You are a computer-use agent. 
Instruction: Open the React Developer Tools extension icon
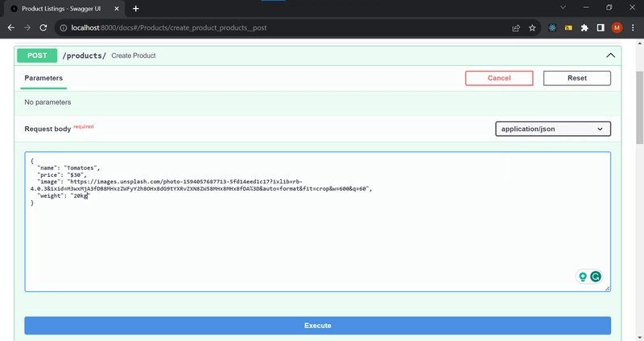(552, 28)
